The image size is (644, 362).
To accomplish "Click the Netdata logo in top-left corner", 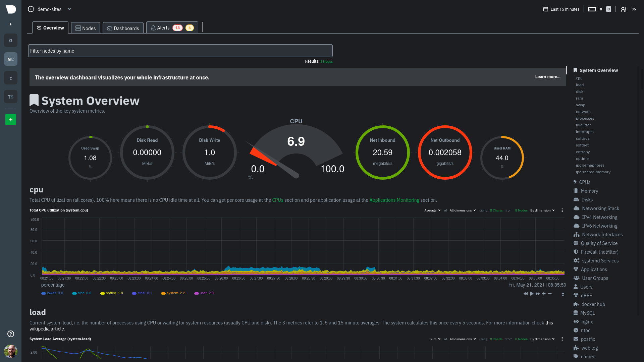I will [x=10, y=9].
